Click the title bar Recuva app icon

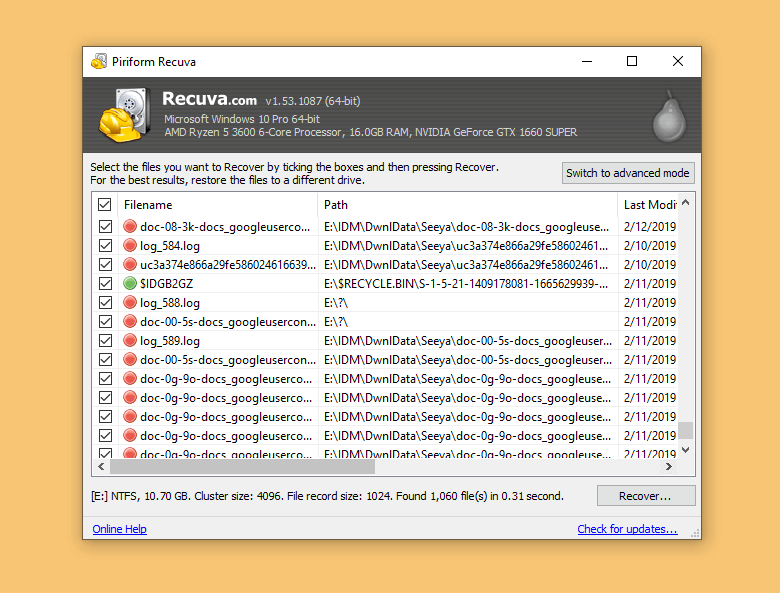coord(99,61)
